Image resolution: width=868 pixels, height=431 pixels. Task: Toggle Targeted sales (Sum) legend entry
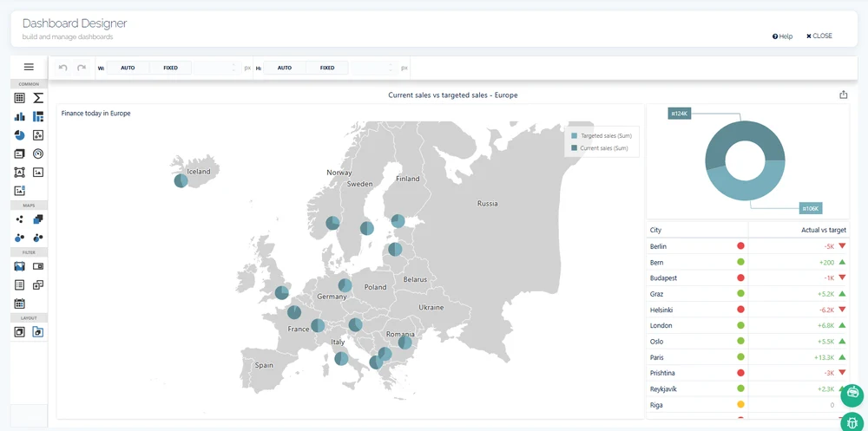(602, 135)
